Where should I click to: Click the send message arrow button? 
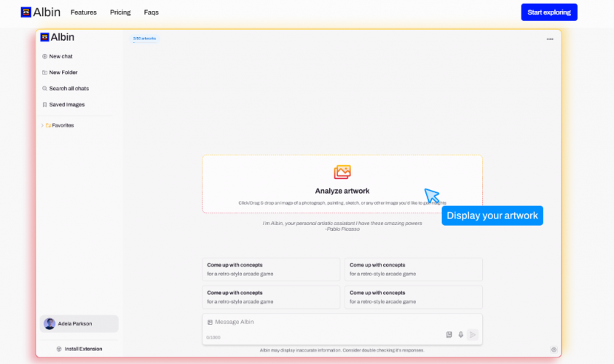(473, 335)
